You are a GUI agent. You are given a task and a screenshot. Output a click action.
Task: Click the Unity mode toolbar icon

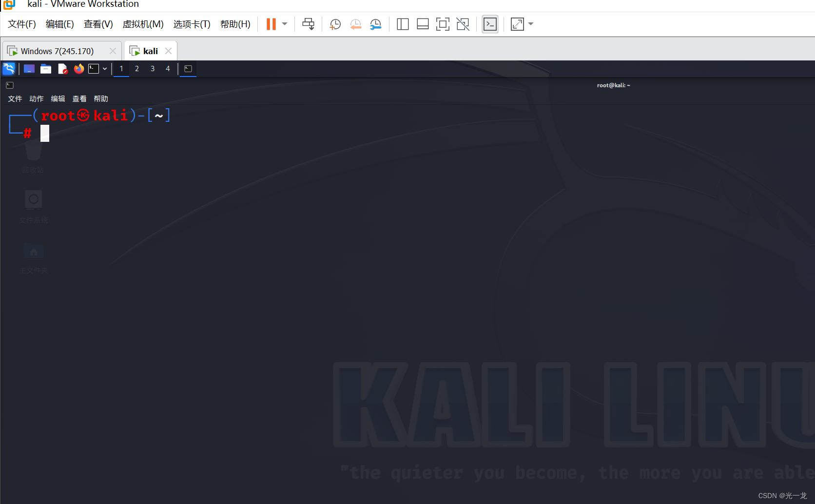463,24
